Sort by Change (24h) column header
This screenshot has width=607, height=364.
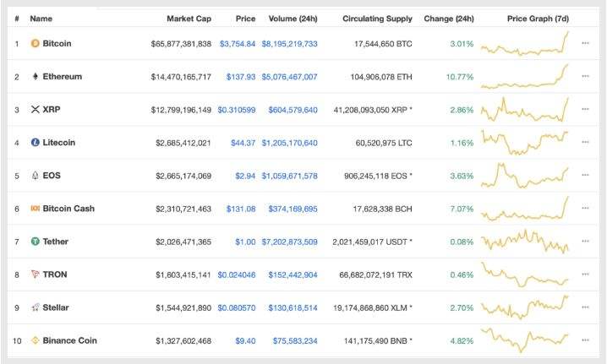(449, 19)
